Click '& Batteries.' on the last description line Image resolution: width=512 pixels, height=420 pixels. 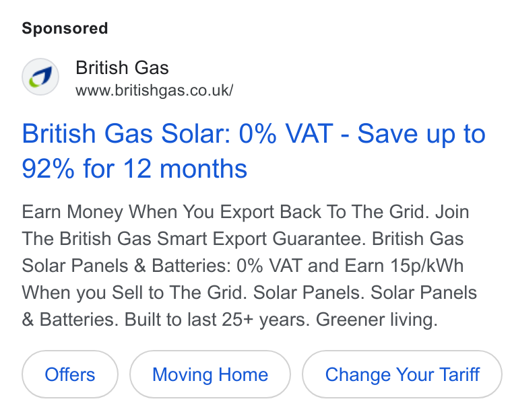coord(70,320)
